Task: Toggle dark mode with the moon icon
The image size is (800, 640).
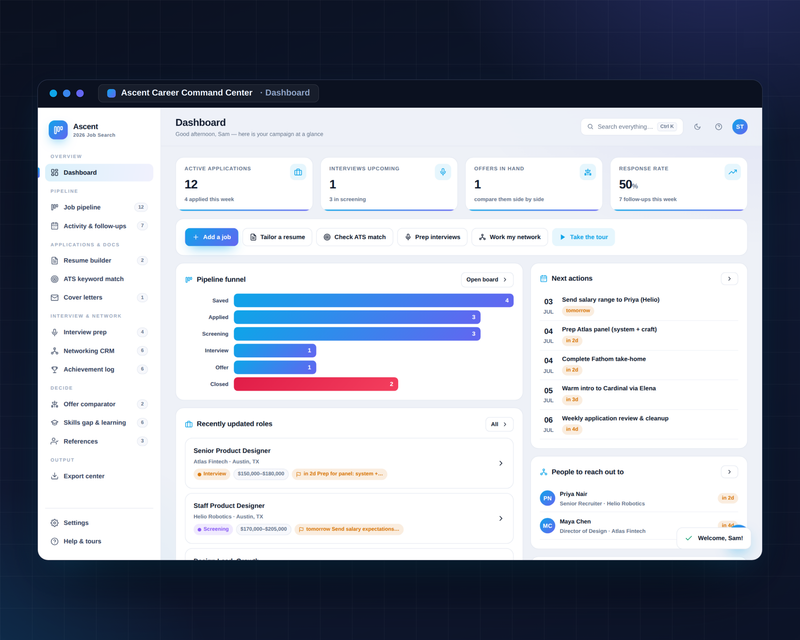Action: tap(697, 127)
